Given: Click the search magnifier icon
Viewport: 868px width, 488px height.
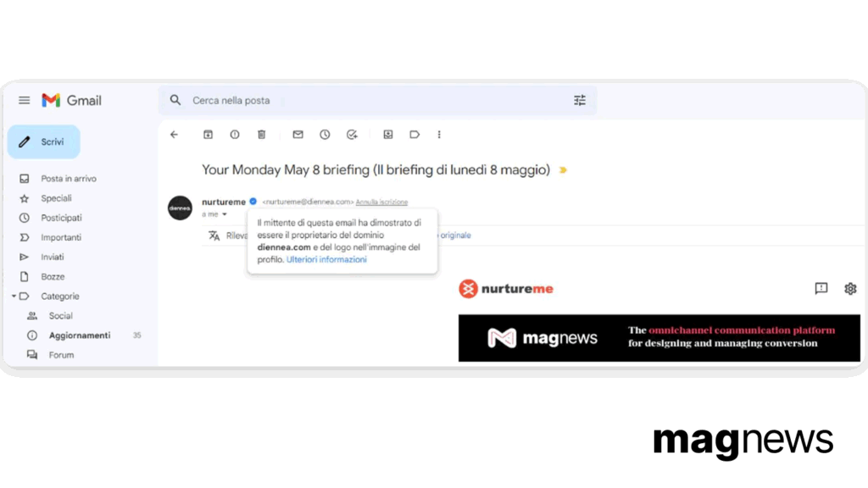Looking at the screenshot, I should tap(175, 100).
